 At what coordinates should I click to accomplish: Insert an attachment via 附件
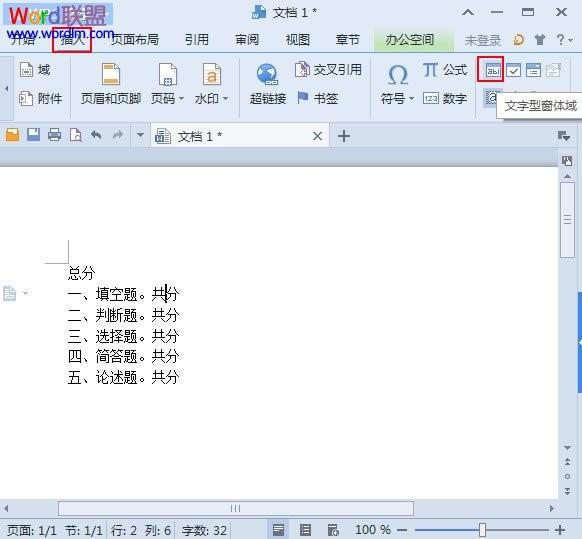pyautogui.click(x=40, y=99)
